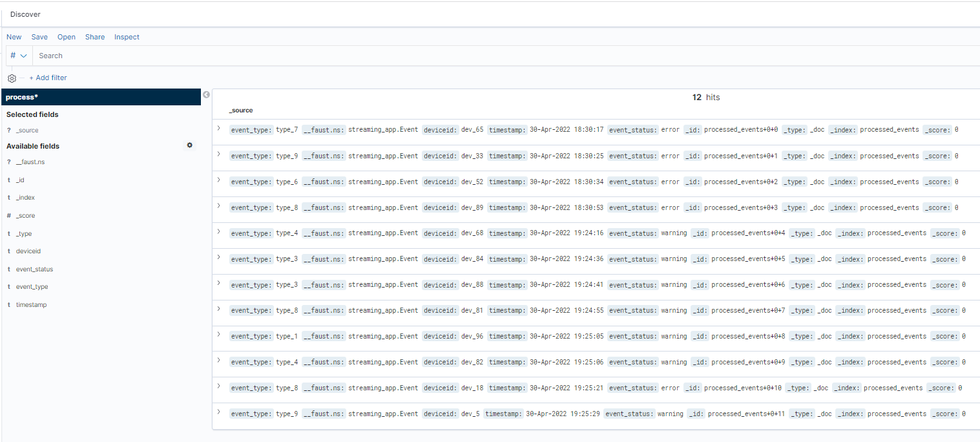Select event_type available field
Screen dimensions: 980x442
[x=32, y=286]
